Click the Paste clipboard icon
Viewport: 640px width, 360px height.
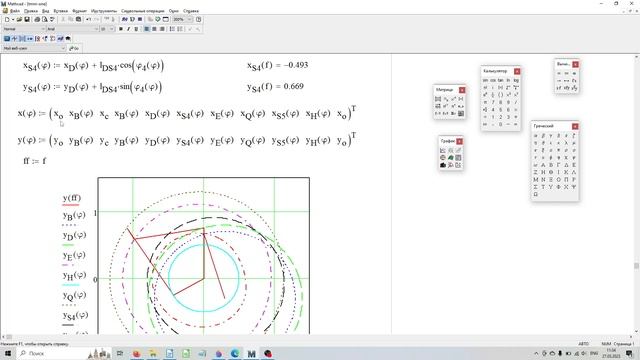pos(78,19)
